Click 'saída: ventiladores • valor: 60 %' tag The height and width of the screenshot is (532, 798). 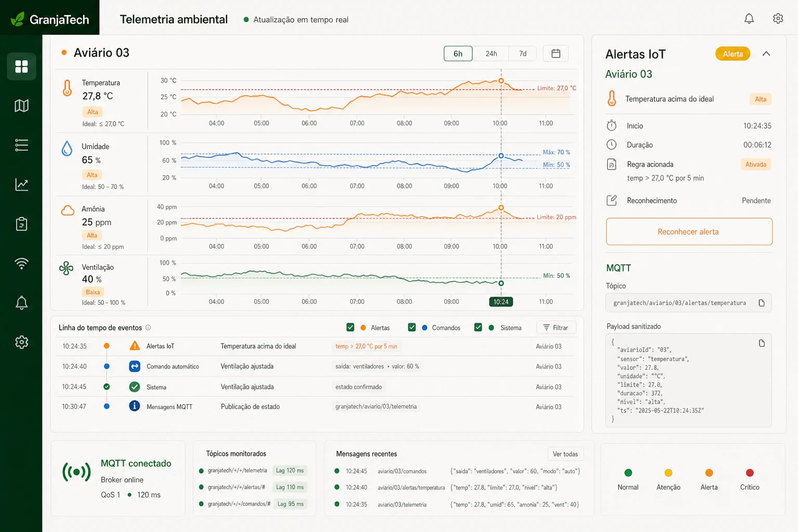pyautogui.click(x=377, y=366)
